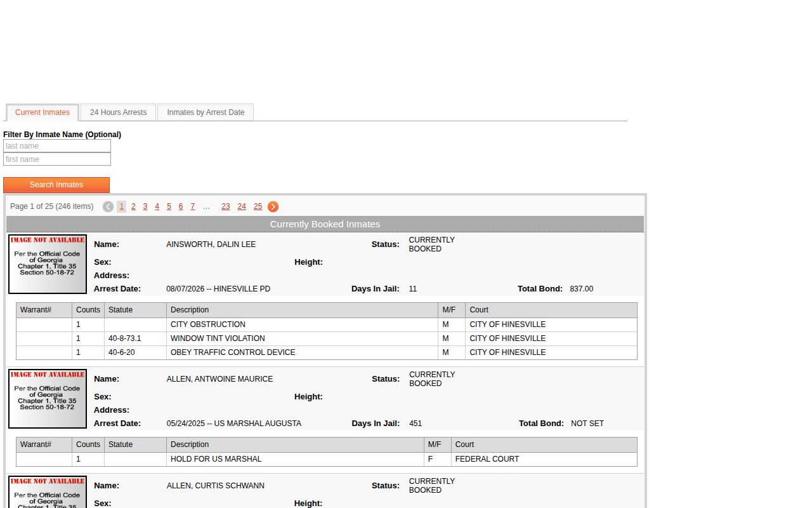The width and height of the screenshot is (812, 508).
Task: Go to page 5 of results
Action: click(x=169, y=206)
